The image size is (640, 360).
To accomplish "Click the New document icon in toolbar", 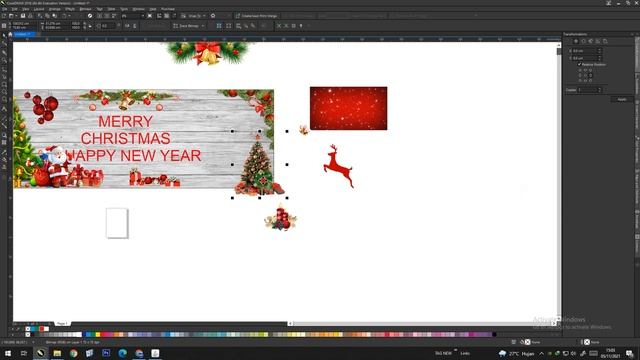I will [4, 16].
